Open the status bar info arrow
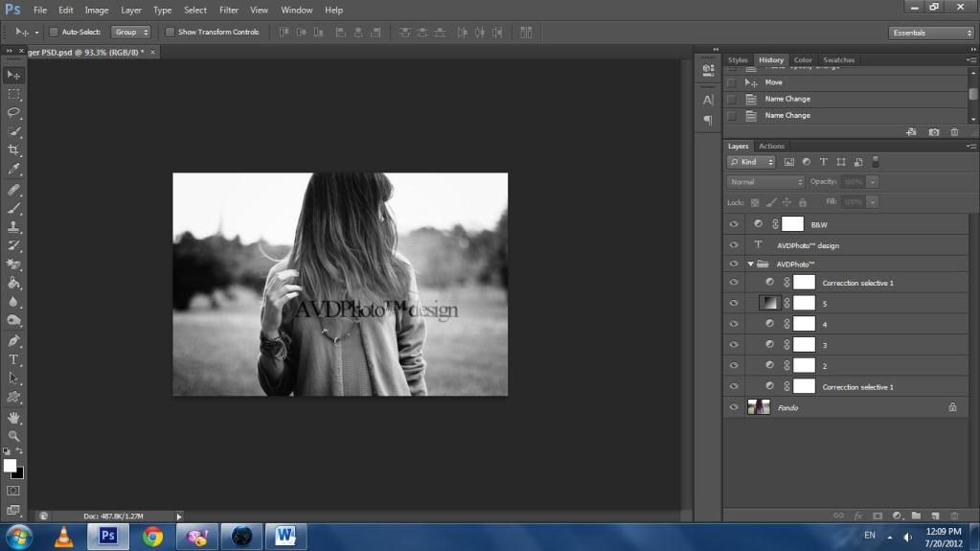980x551 pixels. (179, 517)
